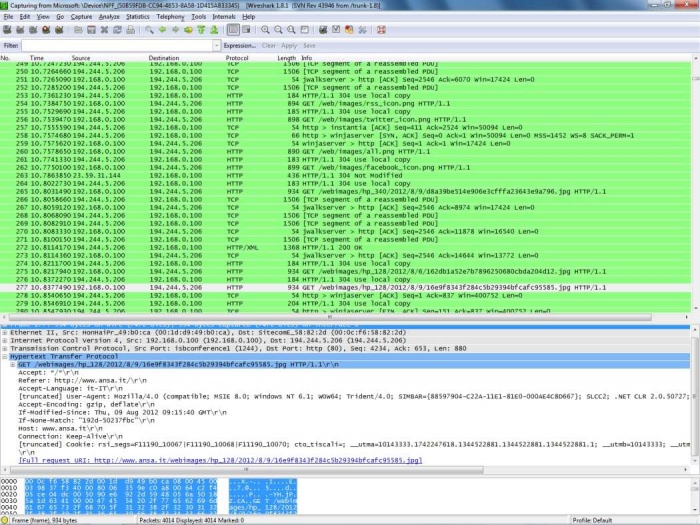The width and height of the screenshot is (700, 525).
Task: Open the Edit menu
Action: click(x=25, y=17)
